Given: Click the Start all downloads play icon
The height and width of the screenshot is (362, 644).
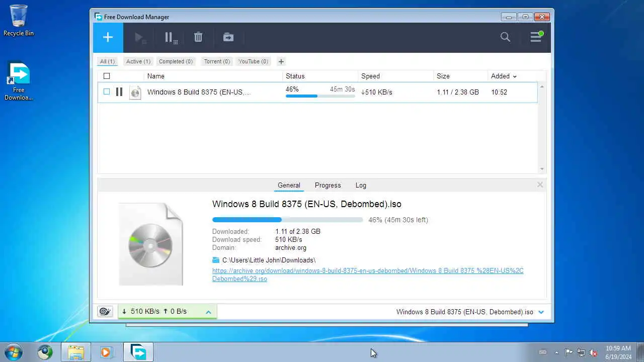Looking at the screenshot, I should pos(140,37).
